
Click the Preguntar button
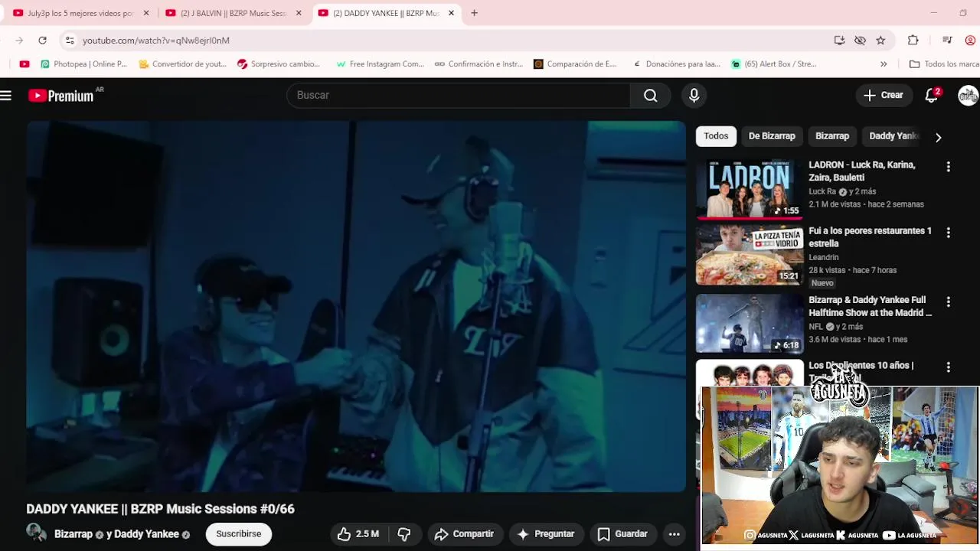point(546,534)
